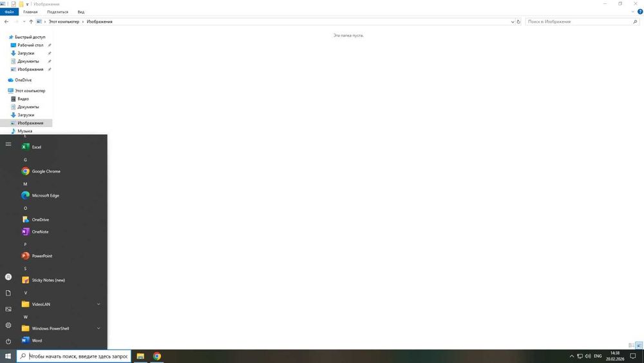
Task: Switch to Chrome via its taskbar icon
Action: 157,357
